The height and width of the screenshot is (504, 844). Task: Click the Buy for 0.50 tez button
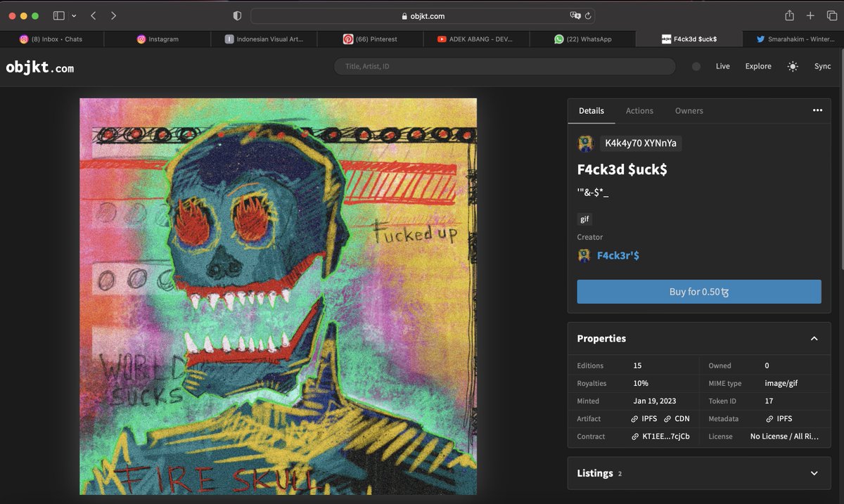(698, 291)
